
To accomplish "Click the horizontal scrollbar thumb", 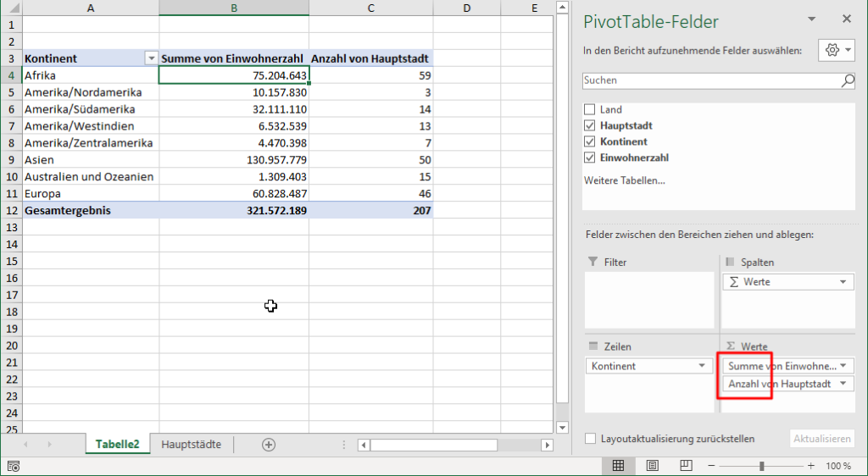I will (x=434, y=445).
